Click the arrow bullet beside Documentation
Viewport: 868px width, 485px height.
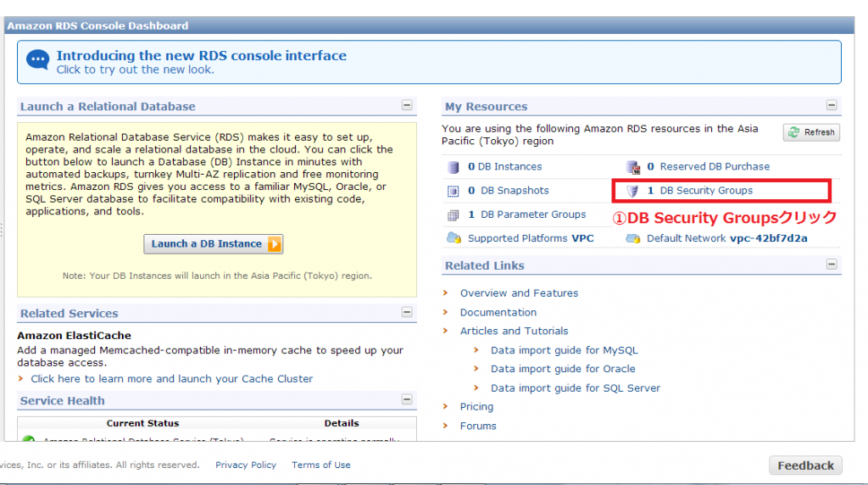[x=446, y=312]
